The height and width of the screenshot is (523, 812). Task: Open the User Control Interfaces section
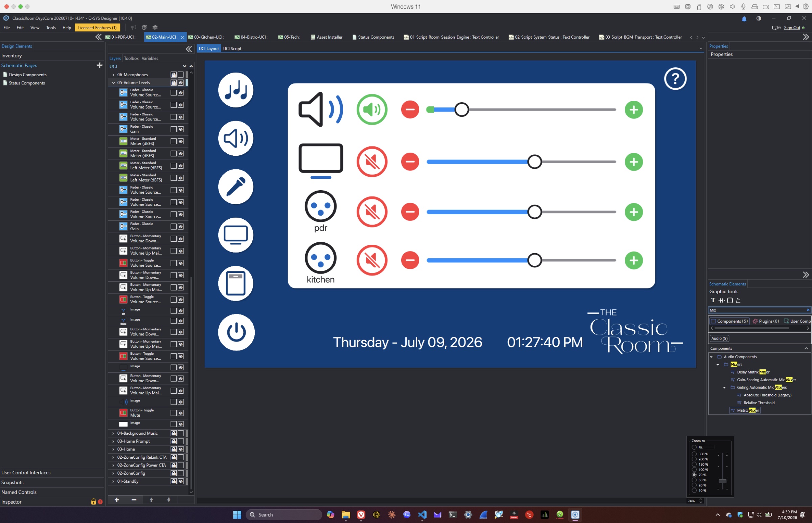click(52, 473)
